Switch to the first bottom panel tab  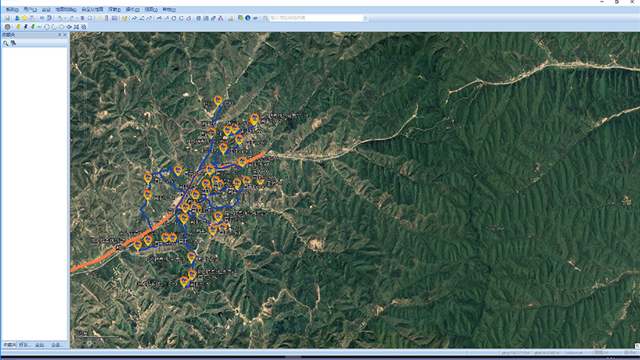(9, 345)
